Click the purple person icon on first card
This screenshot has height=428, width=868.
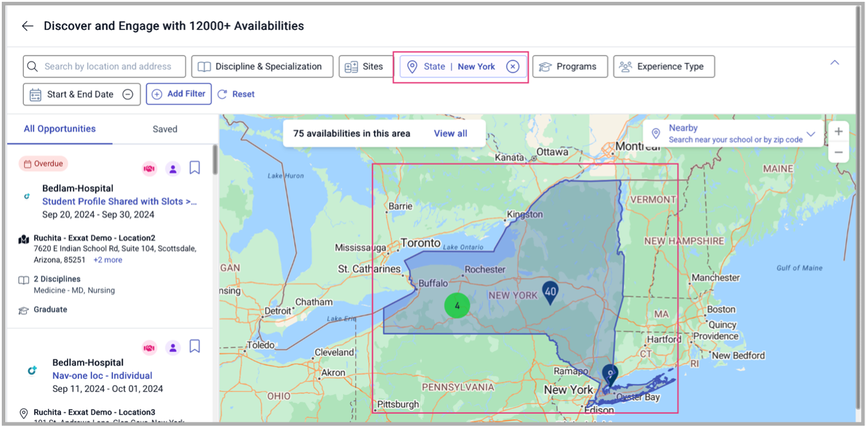coord(173,169)
